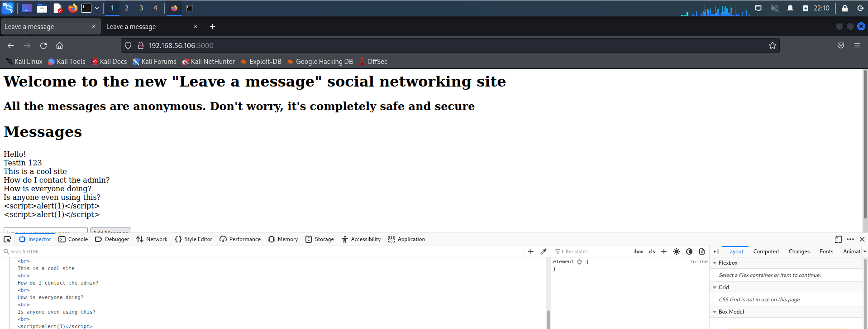This screenshot has height=329, width=868.
Task: Open the Kali applications menu
Action: click(x=8, y=8)
